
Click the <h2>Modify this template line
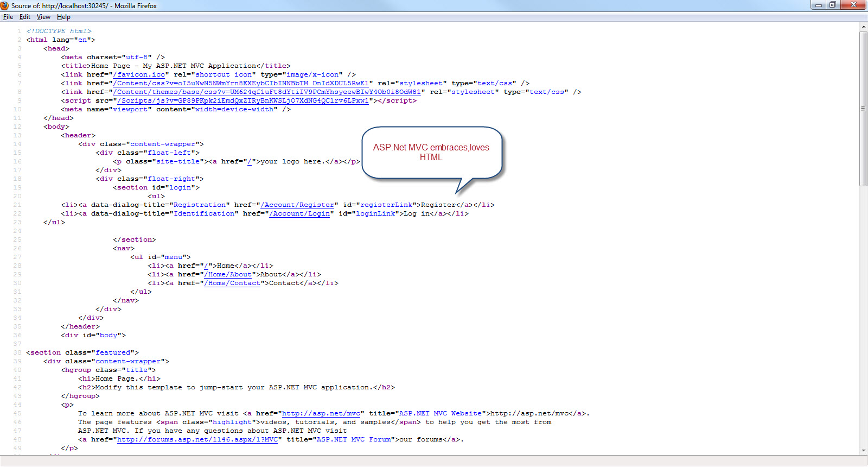237,387
